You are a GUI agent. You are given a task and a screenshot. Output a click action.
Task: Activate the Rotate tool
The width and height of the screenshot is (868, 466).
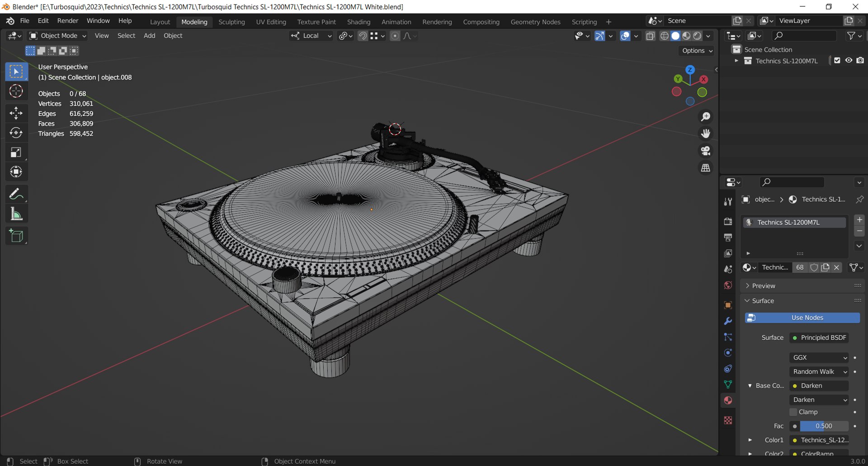pyautogui.click(x=16, y=133)
